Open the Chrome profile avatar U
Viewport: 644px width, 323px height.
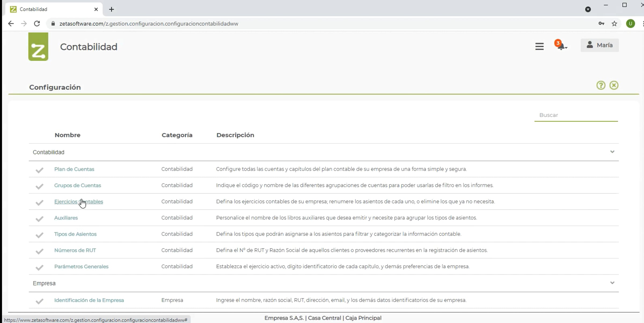[x=631, y=24]
